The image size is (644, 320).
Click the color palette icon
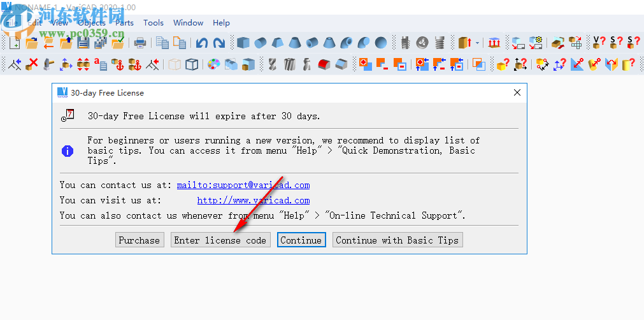click(x=213, y=64)
